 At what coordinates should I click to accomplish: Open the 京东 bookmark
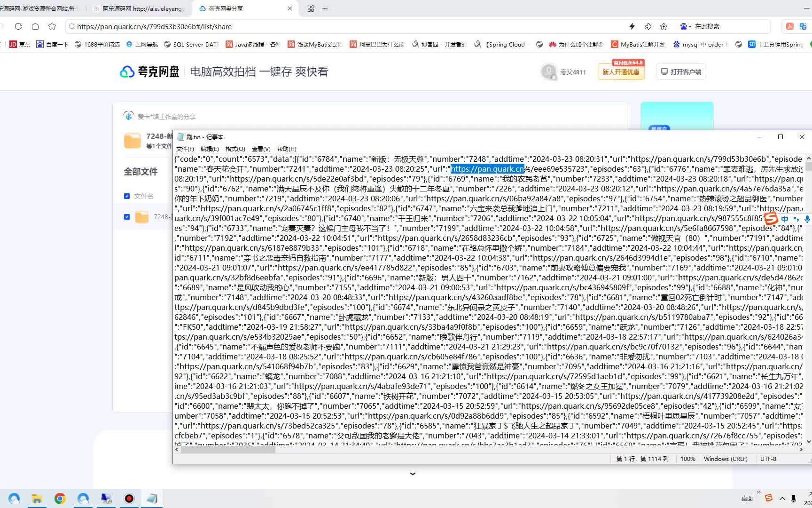[x=20, y=44]
